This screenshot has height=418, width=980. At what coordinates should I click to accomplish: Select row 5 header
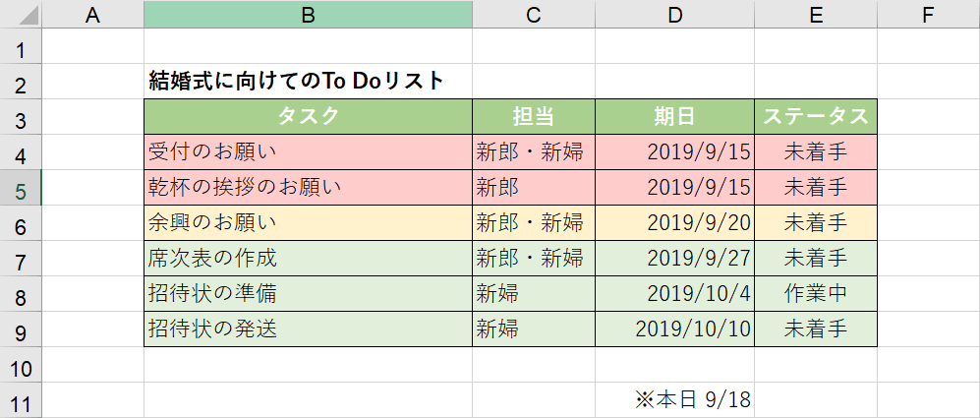21,188
